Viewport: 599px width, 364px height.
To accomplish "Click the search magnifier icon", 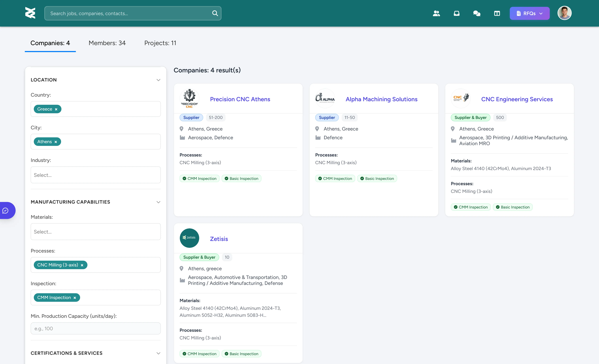I will point(215,13).
